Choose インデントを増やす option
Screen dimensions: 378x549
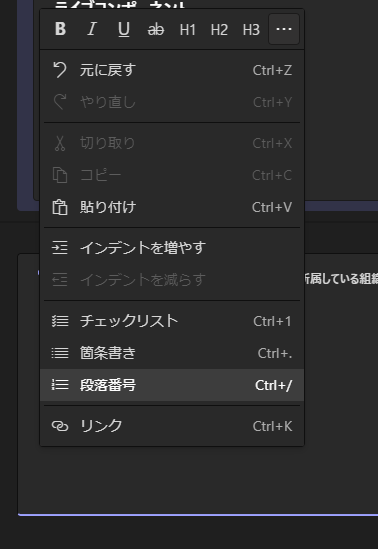click(x=172, y=248)
